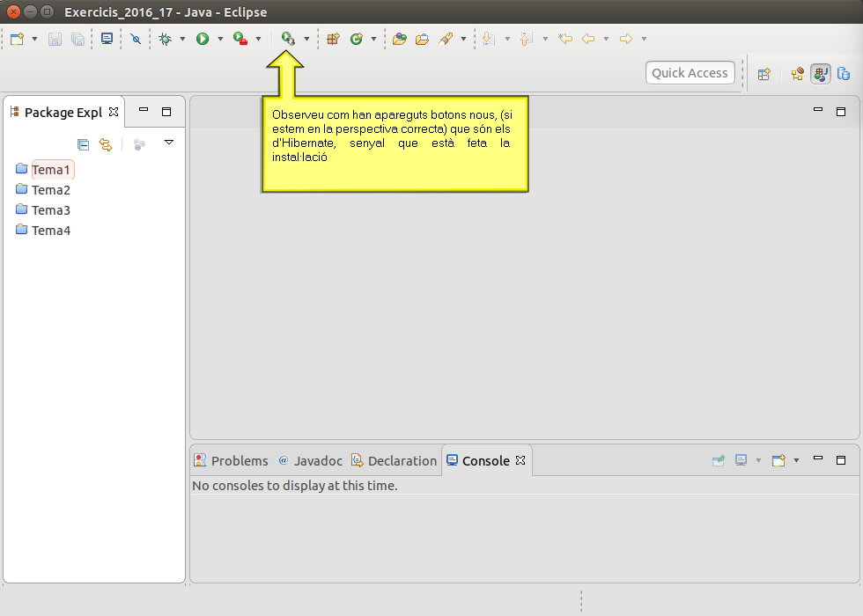Minimize the Console panel
The image size is (863, 616).
pyautogui.click(x=818, y=458)
